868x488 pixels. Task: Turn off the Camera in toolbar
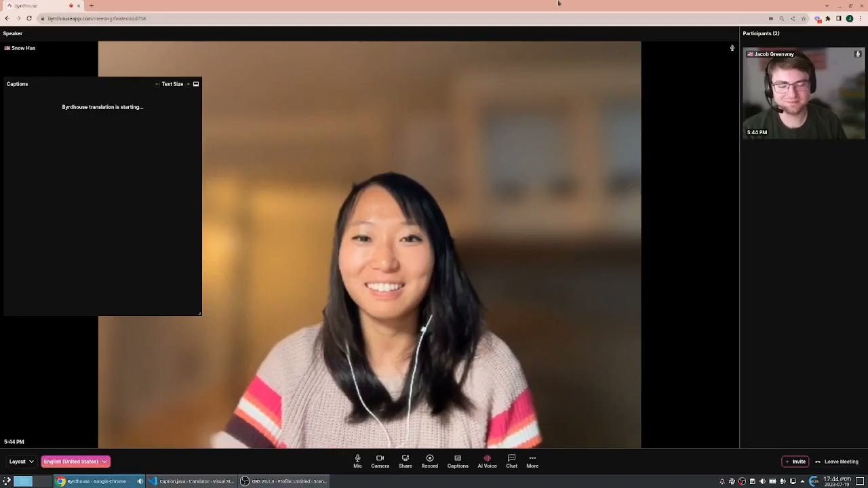coord(380,462)
